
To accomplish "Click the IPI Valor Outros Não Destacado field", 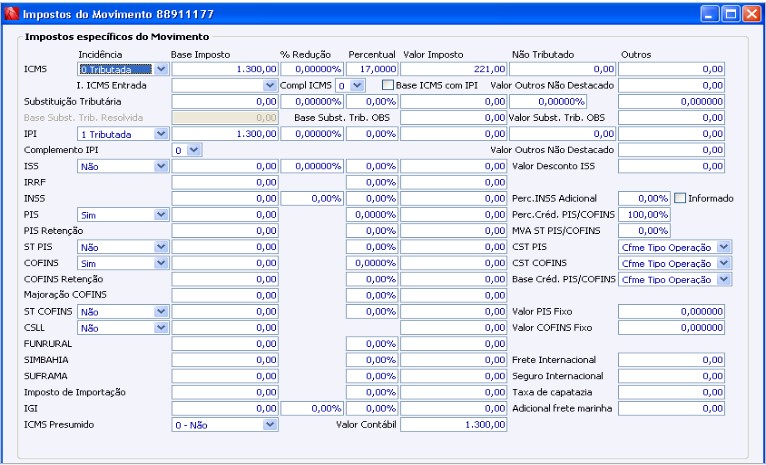I will tap(671, 150).
